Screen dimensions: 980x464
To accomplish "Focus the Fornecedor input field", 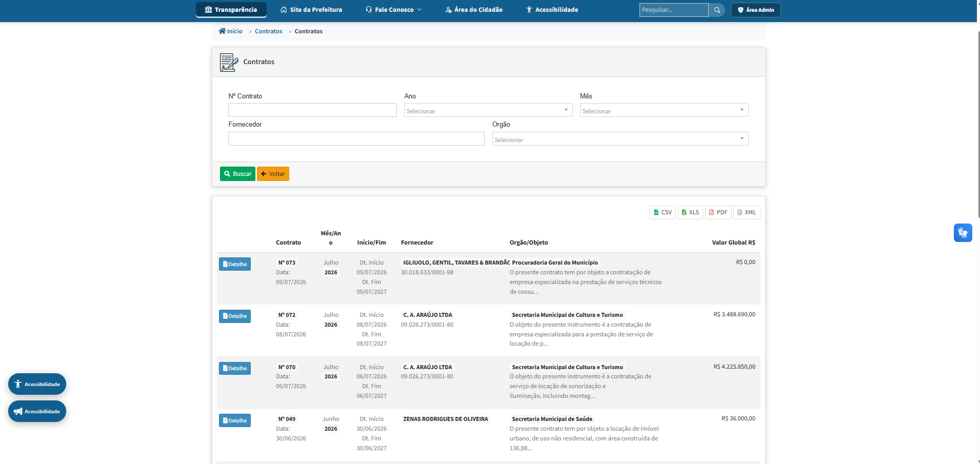I will [x=356, y=139].
